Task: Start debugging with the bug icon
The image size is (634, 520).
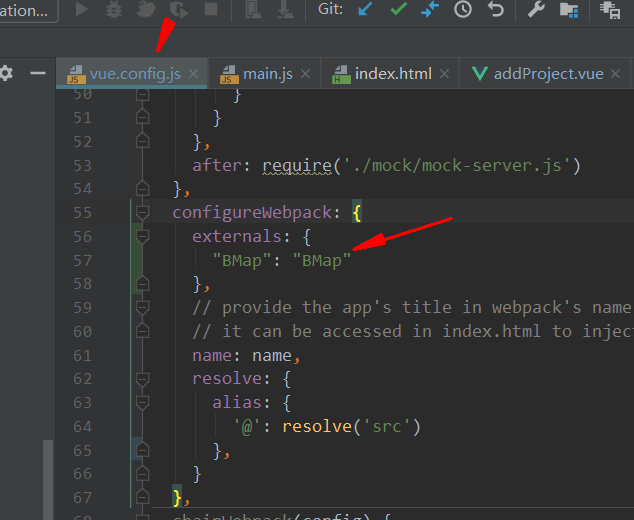Action: (x=114, y=9)
